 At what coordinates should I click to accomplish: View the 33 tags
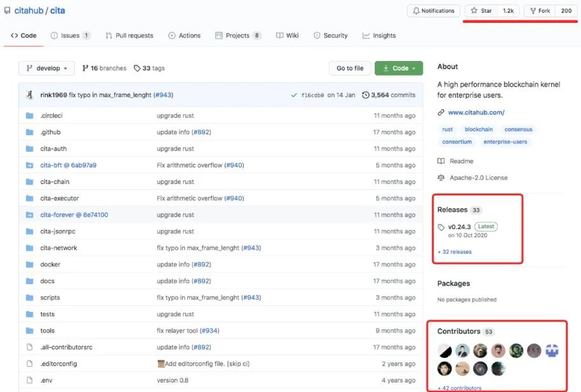(149, 68)
